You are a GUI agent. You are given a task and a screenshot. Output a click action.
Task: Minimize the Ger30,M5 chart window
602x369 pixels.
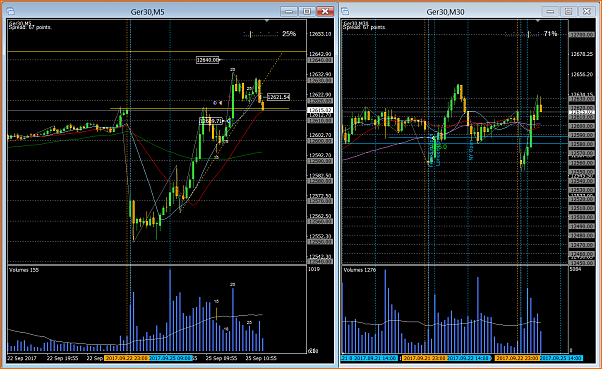[x=289, y=12]
